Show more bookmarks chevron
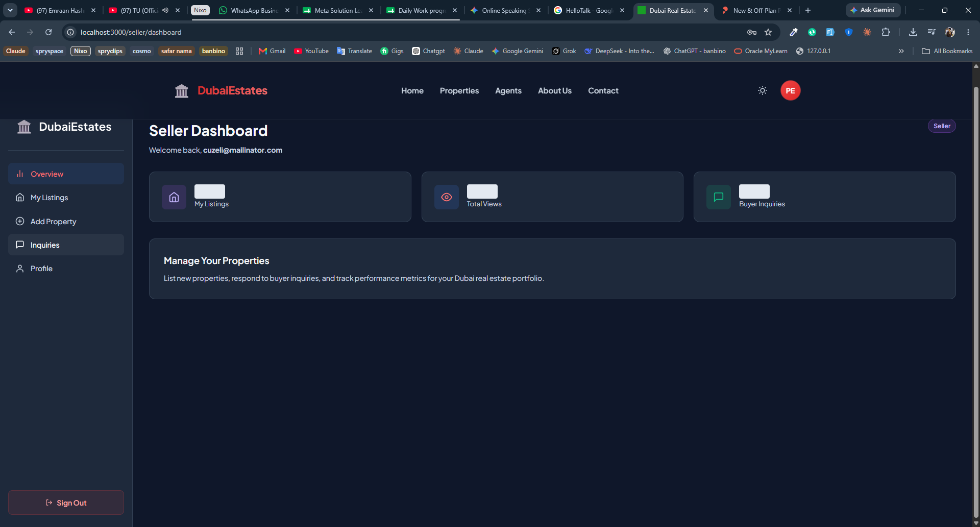The width and height of the screenshot is (980, 527). click(x=901, y=51)
